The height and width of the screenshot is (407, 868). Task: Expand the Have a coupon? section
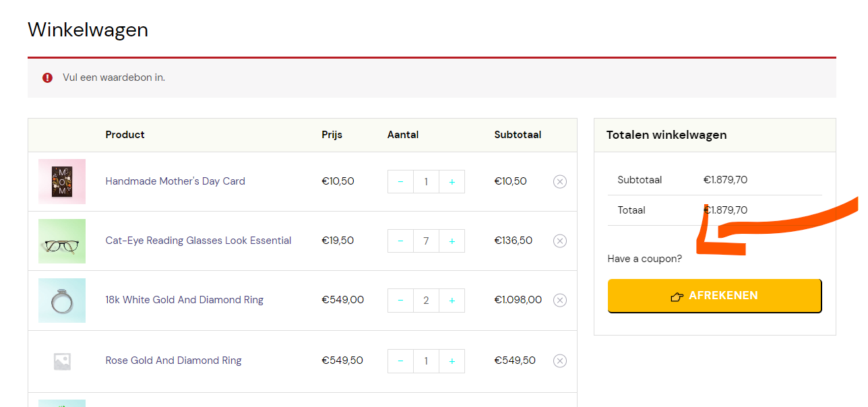pos(644,259)
